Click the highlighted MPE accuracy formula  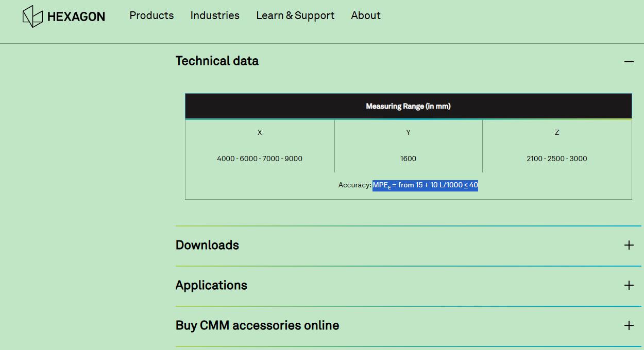pos(425,185)
